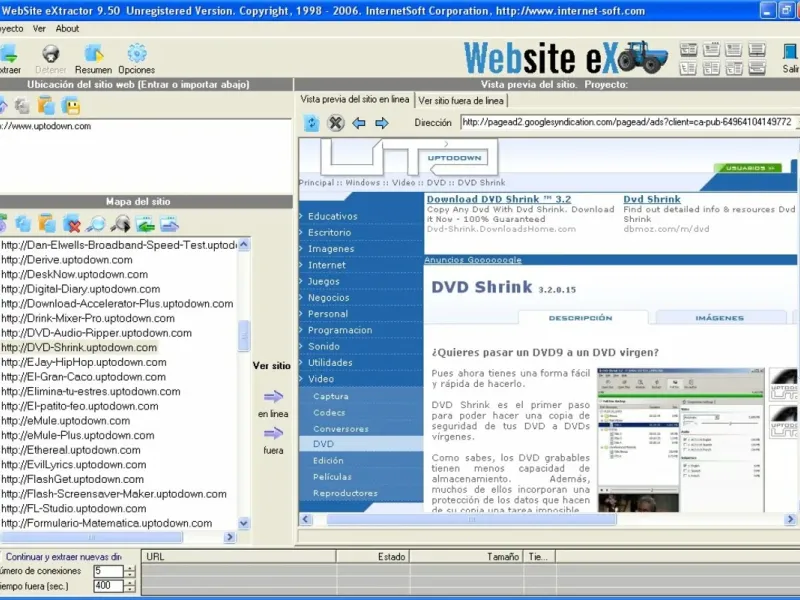Click the Extraer toolbar icon
The width and height of the screenshot is (800, 600).
point(8,54)
